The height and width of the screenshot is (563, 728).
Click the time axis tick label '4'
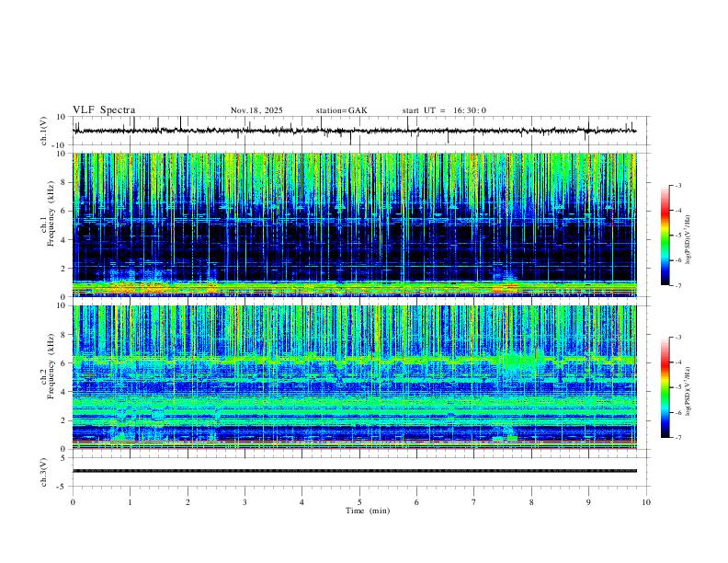pyautogui.click(x=302, y=502)
